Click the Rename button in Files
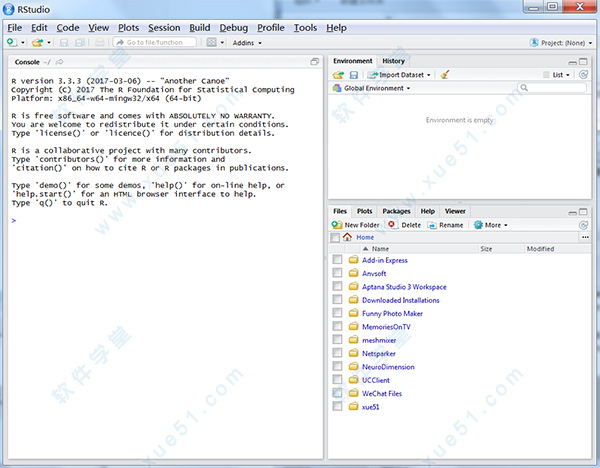The width and height of the screenshot is (600, 468). point(445,225)
